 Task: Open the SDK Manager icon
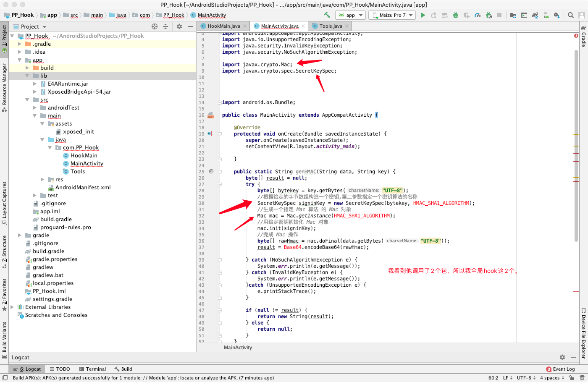pyautogui.click(x=557, y=15)
